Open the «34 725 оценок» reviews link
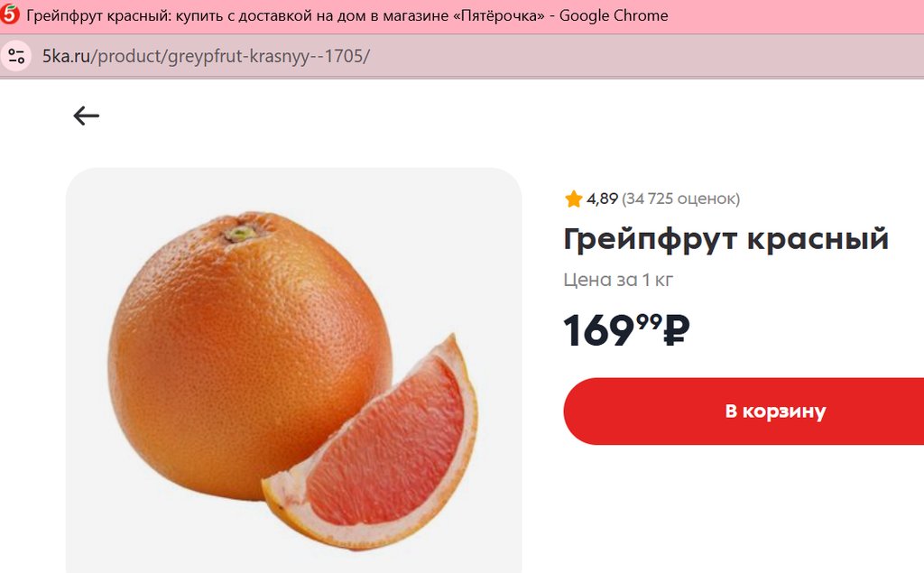 coord(680,199)
